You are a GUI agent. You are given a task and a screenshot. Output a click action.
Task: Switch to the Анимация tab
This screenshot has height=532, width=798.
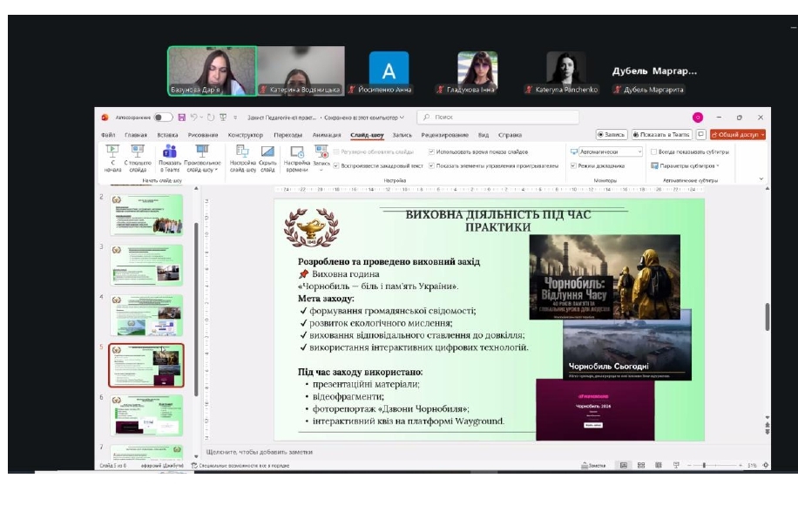(327, 135)
